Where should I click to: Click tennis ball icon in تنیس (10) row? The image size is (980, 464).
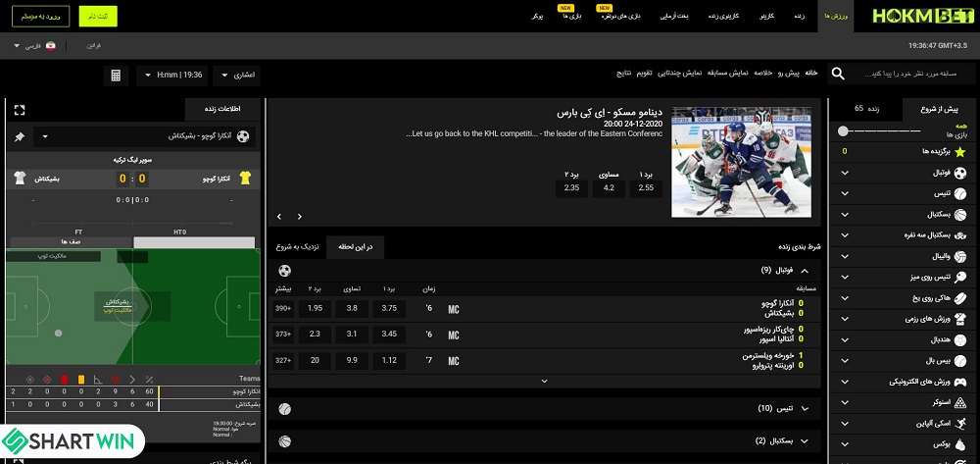click(284, 409)
